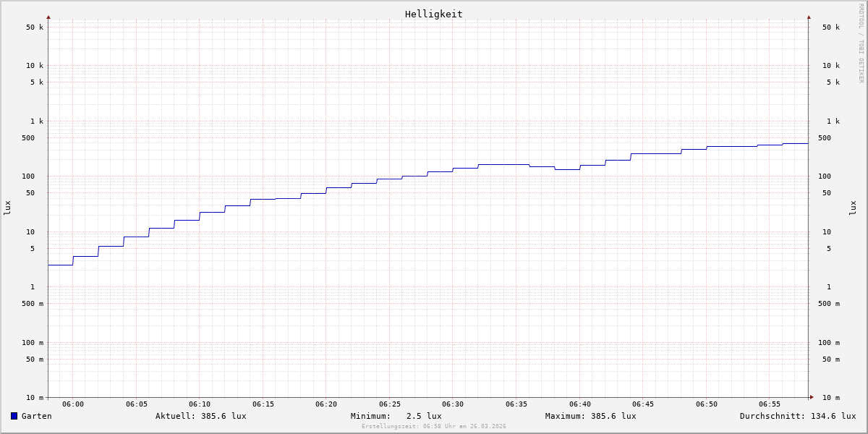Select the Minimum 2.5 lux value
This screenshot has height=434, width=868.
(396, 416)
